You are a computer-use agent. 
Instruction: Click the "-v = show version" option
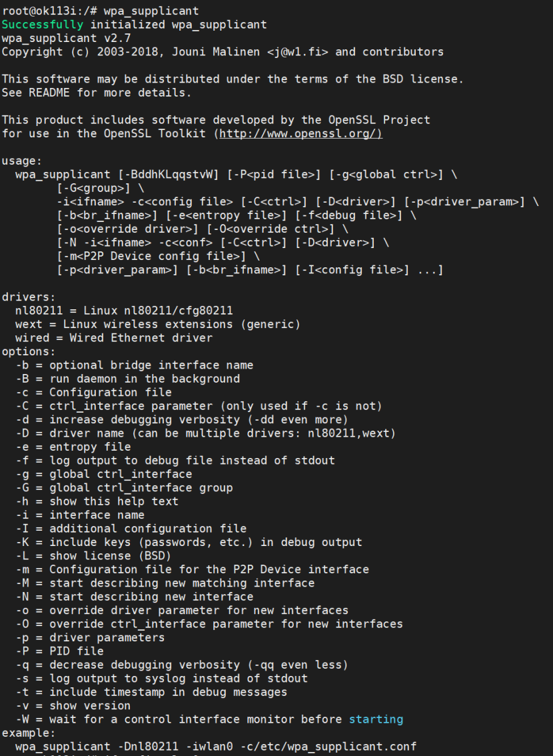(73, 705)
